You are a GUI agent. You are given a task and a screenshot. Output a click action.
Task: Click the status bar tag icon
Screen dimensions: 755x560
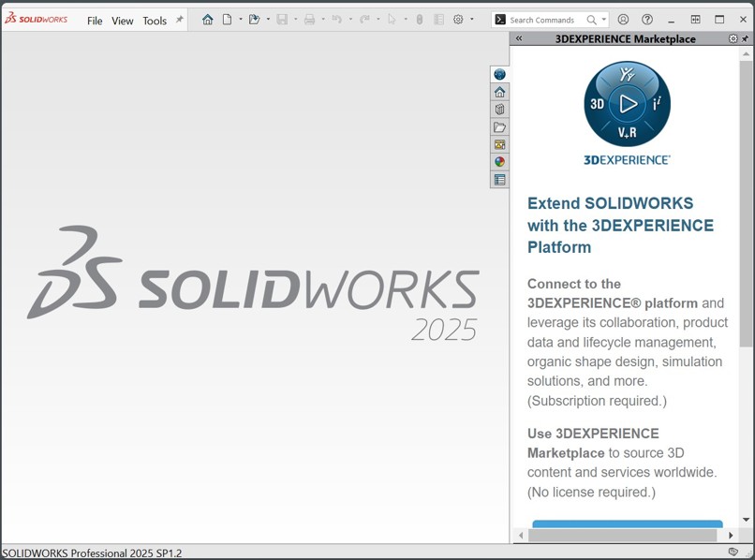tap(733, 552)
